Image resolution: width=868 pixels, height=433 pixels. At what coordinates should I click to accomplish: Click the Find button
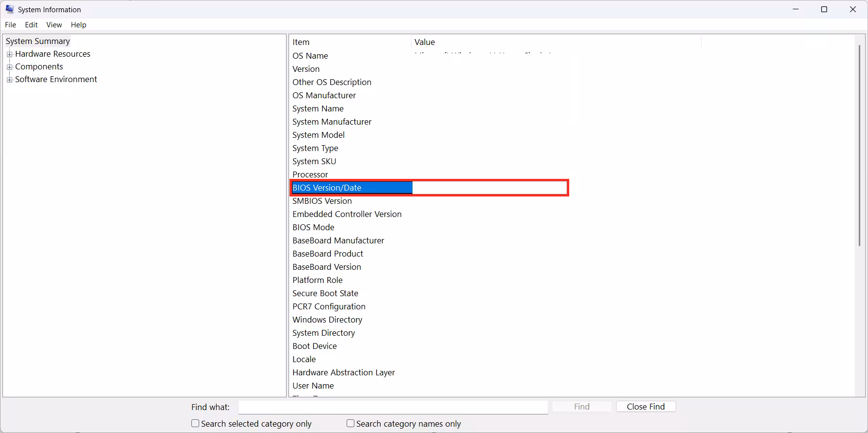[582, 407]
